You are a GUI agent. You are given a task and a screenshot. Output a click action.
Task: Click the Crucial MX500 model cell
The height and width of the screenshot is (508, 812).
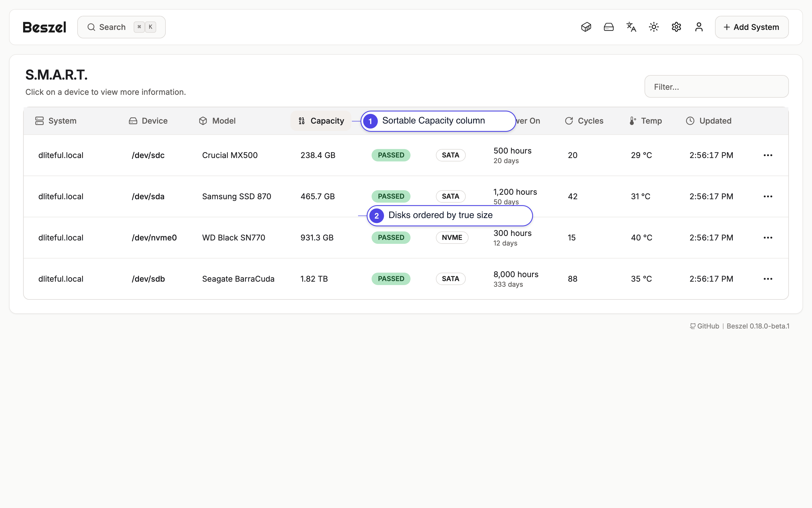click(x=230, y=155)
